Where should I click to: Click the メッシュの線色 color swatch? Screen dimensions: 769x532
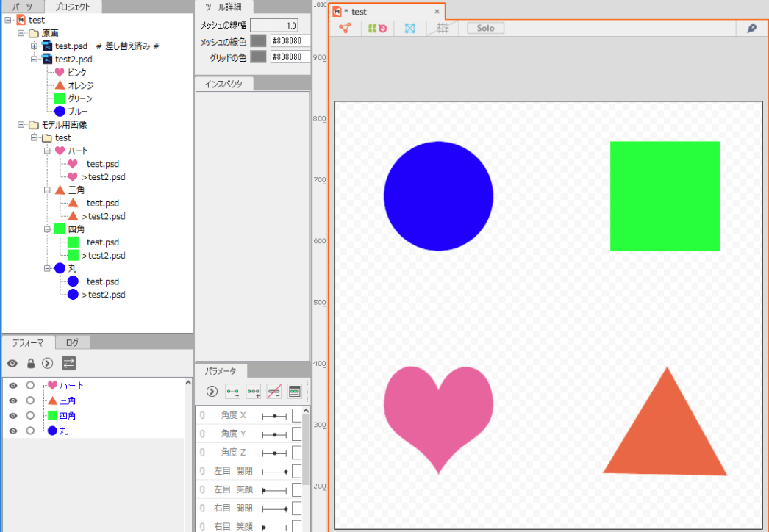[258, 40]
